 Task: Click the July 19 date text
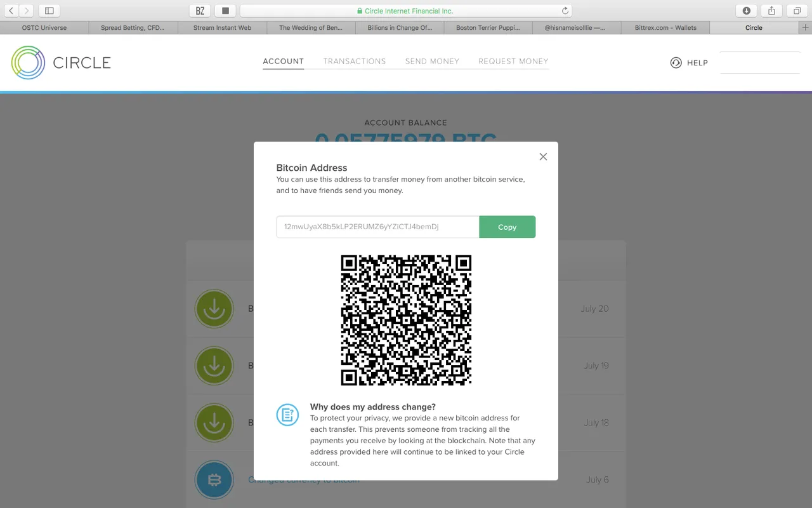click(x=596, y=366)
